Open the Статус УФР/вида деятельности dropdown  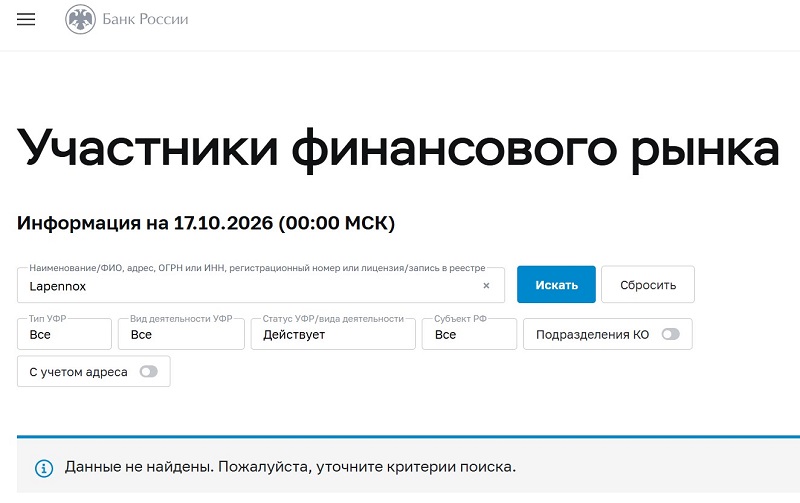[333, 334]
